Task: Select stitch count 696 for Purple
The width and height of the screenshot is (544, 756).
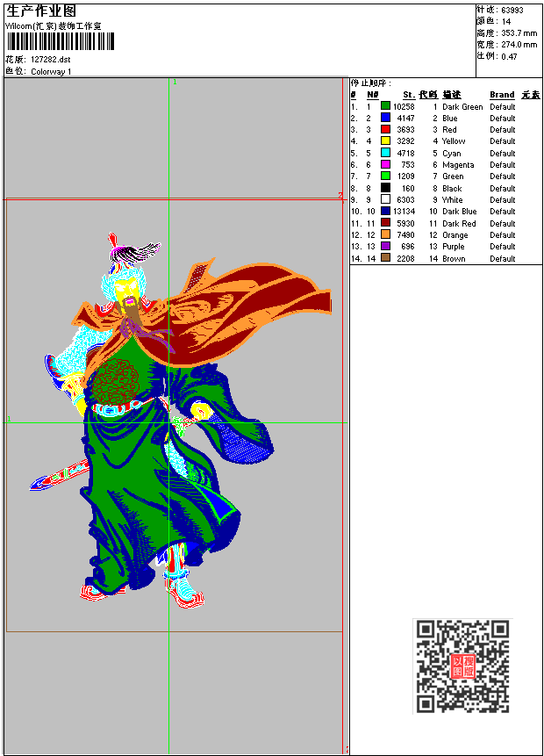Action: point(408,247)
